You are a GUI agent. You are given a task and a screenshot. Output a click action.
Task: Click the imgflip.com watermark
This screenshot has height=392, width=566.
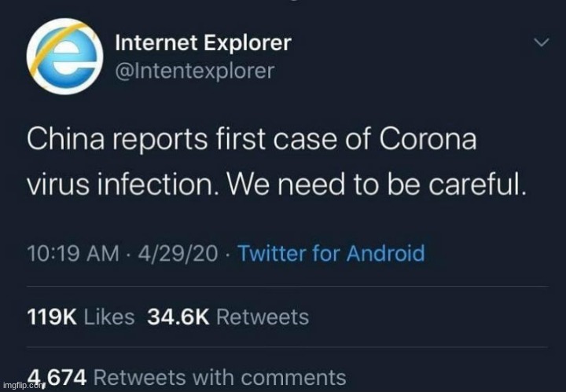tap(22, 387)
